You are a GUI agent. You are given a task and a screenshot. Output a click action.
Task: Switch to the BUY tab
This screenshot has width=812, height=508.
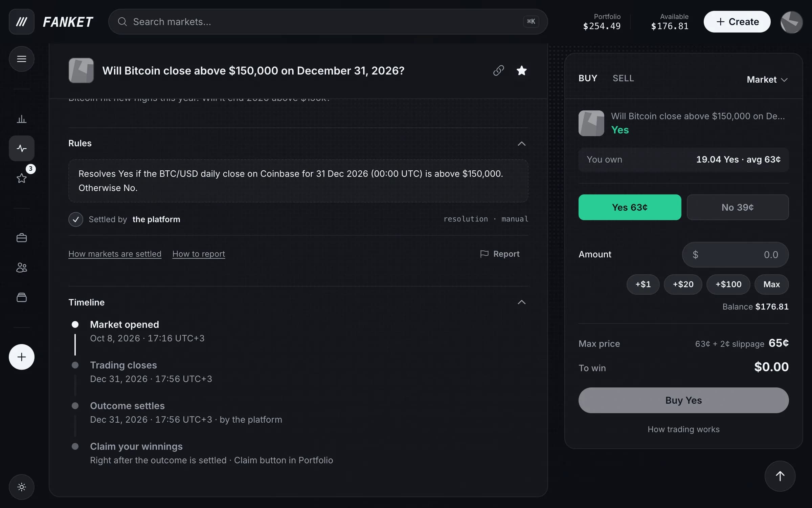[588, 78]
